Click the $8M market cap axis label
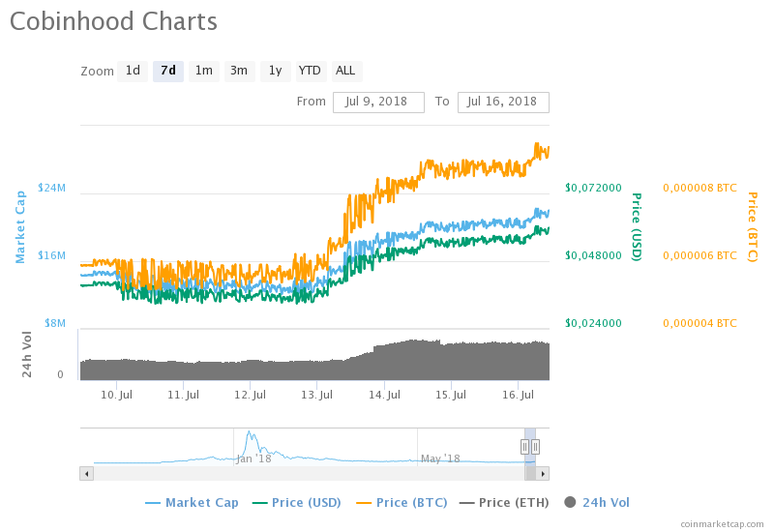 coord(55,323)
